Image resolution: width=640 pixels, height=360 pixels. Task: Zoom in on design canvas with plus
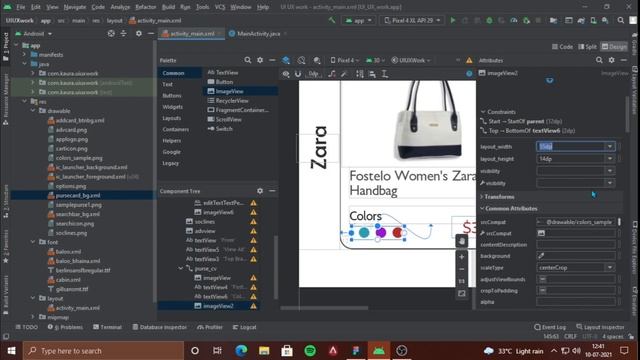(462, 257)
